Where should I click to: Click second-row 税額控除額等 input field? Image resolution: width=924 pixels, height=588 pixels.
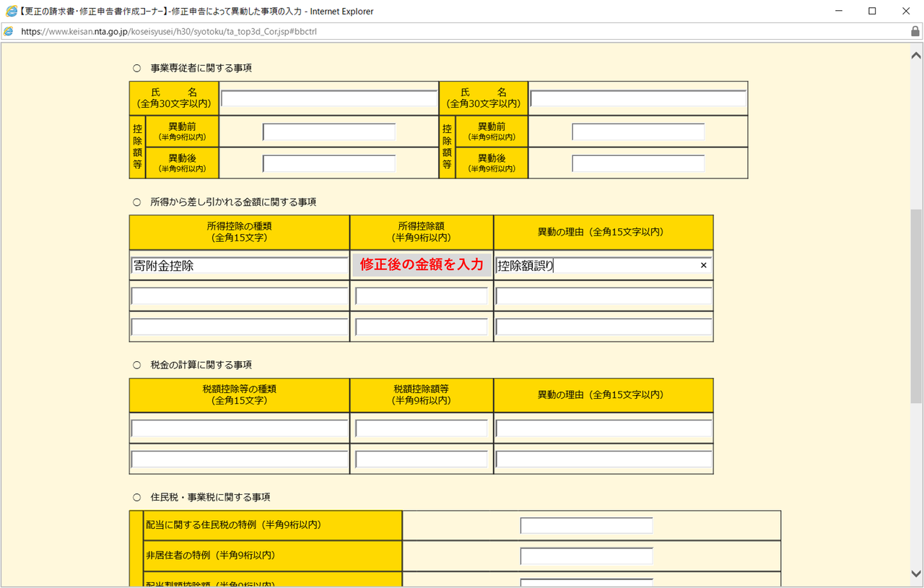[x=422, y=459]
